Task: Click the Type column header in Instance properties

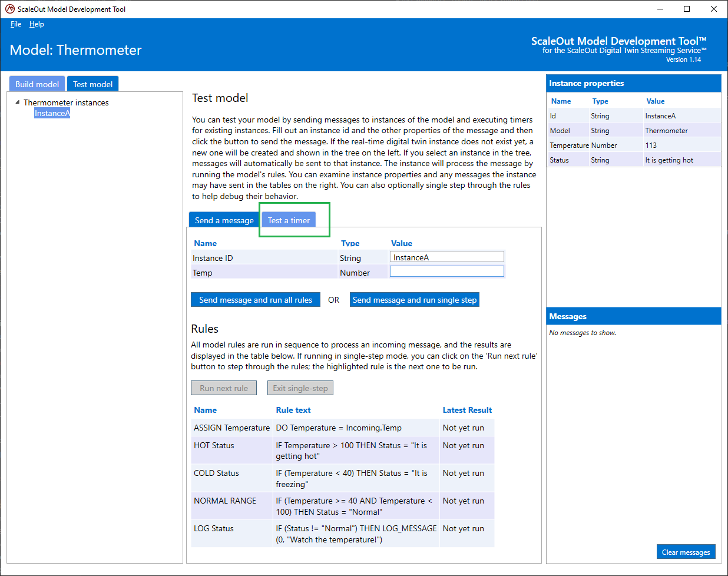Action: pos(600,101)
